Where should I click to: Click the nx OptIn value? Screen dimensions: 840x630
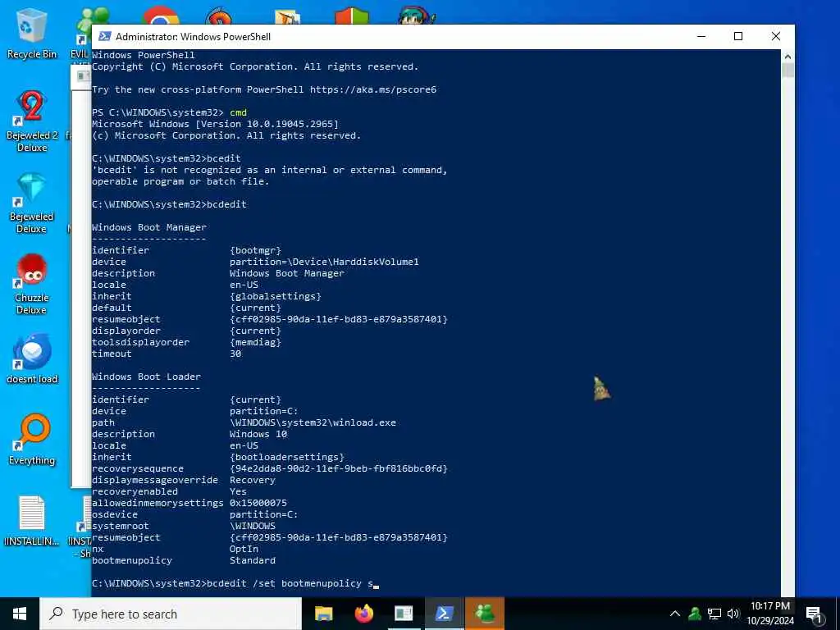(x=244, y=549)
